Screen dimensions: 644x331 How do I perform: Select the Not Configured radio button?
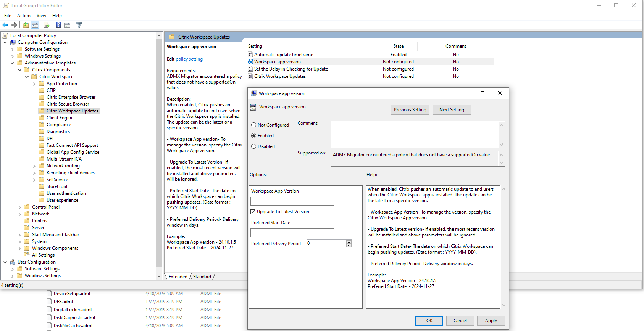(254, 125)
